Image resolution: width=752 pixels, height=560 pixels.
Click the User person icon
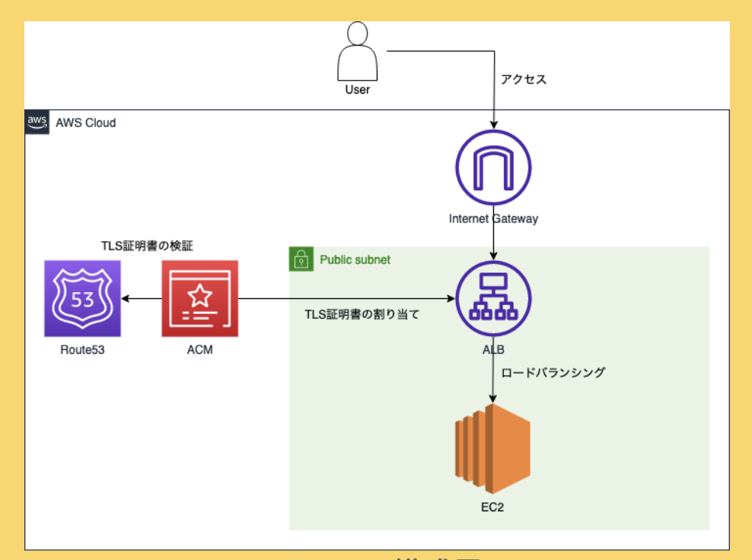coord(357,51)
